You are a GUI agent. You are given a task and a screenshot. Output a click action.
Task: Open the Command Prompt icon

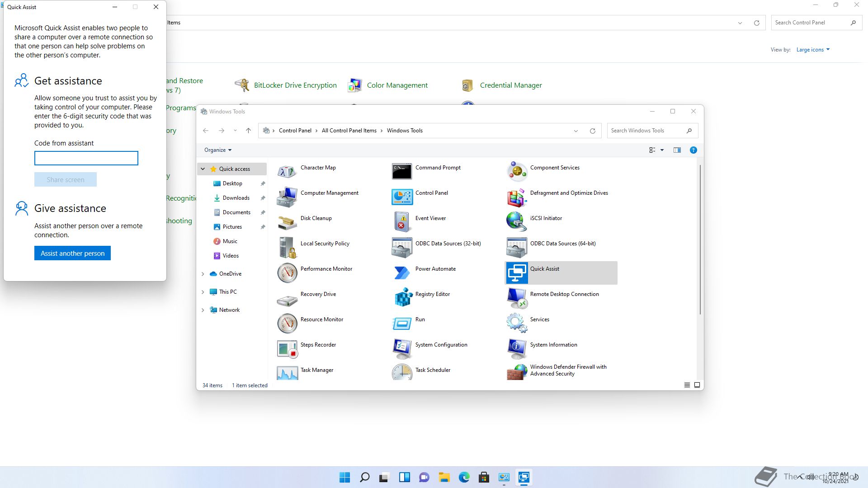pos(402,171)
